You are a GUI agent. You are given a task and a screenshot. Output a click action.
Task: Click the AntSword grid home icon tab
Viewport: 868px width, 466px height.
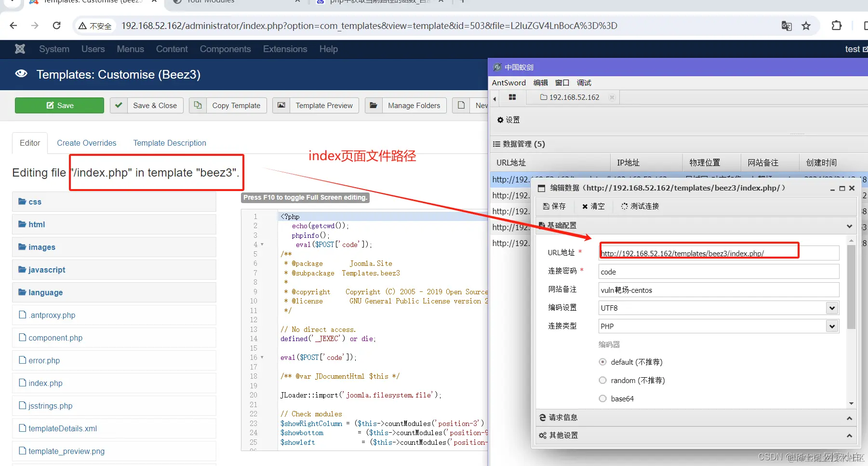512,97
